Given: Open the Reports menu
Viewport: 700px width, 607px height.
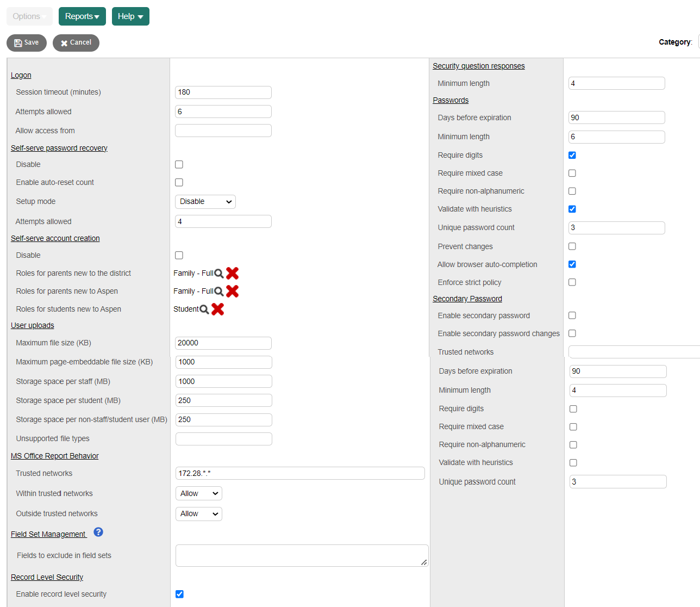Looking at the screenshot, I should (82, 16).
